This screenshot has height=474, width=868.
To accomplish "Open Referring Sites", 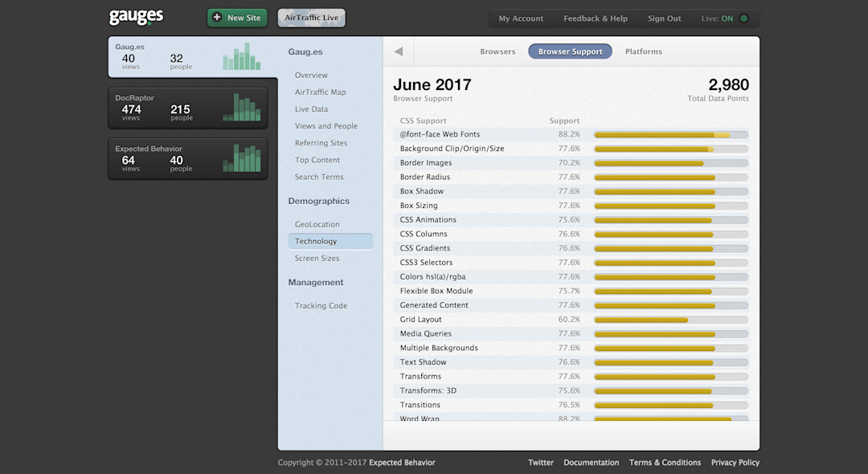I will tap(321, 143).
